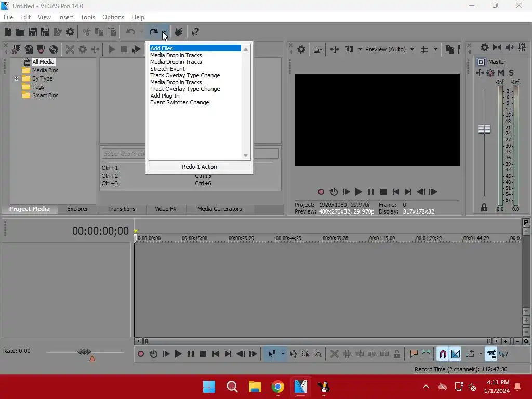Click the Import Media icon

point(29,49)
